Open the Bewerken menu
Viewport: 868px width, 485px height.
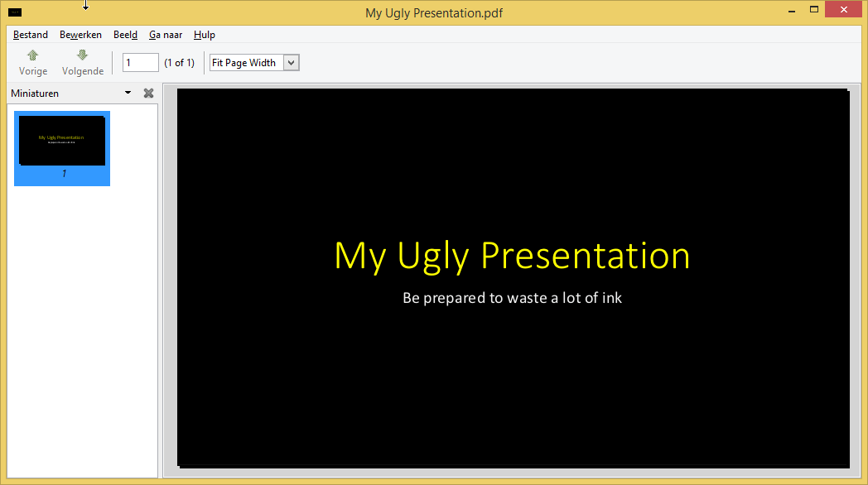(x=80, y=35)
